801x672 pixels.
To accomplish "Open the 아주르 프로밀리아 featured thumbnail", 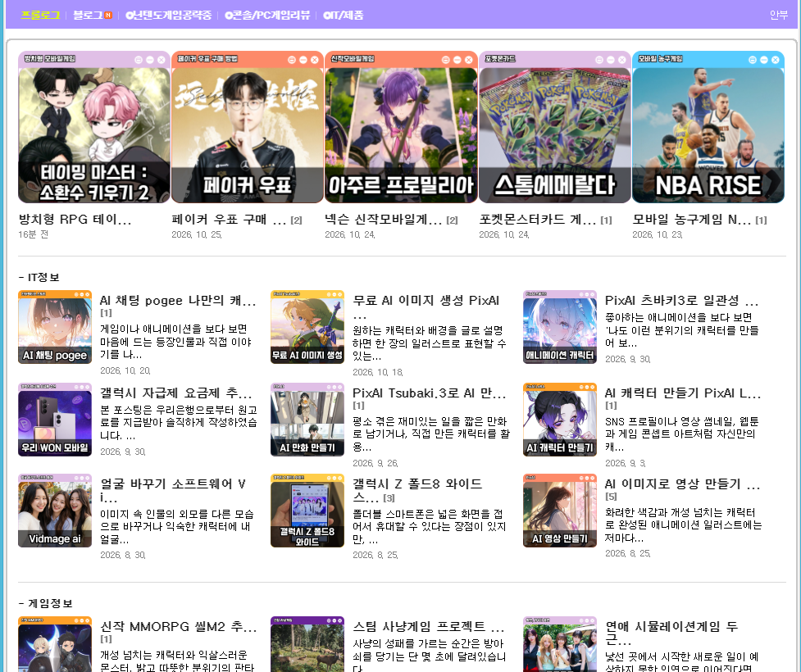I will 401,127.
